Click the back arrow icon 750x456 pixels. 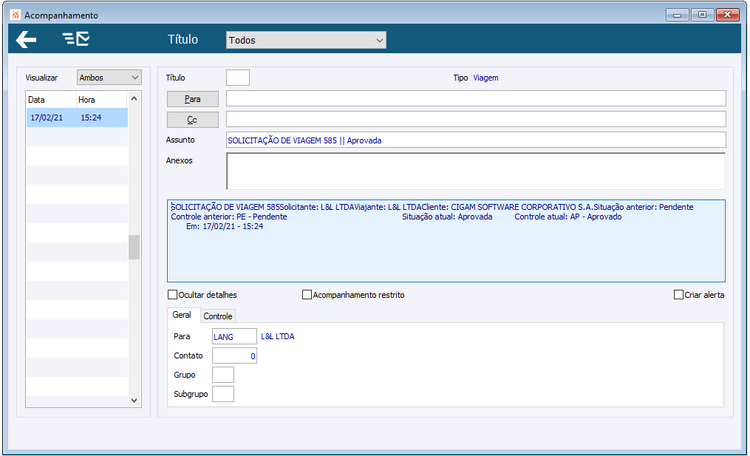coord(26,39)
